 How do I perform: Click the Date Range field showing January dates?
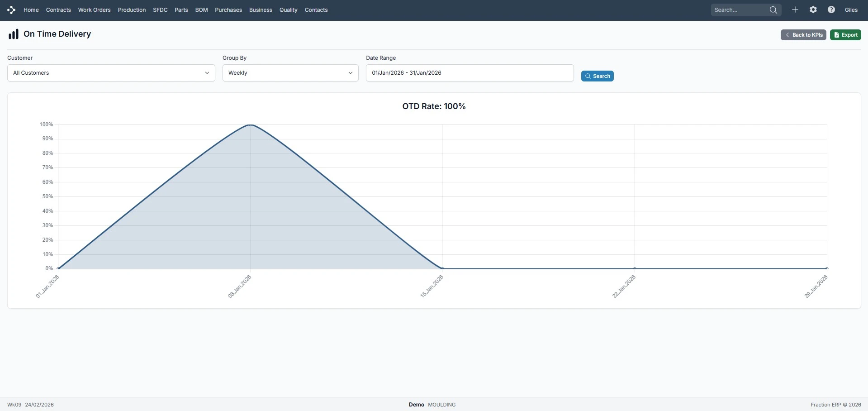click(x=469, y=72)
